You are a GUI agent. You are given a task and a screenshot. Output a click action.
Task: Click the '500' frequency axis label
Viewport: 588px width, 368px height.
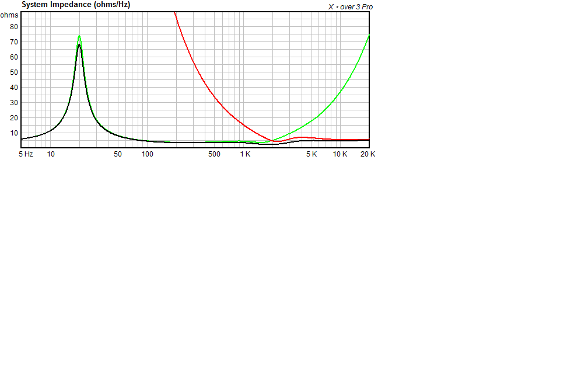pos(214,154)
